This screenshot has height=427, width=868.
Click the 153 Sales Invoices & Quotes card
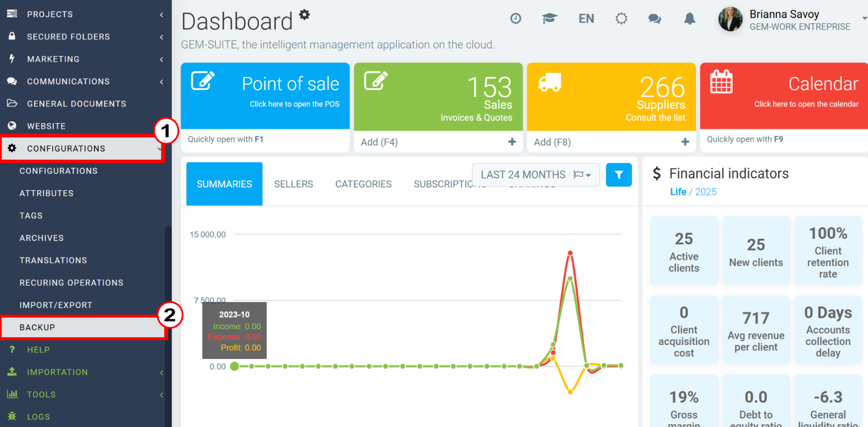point(438,96)
